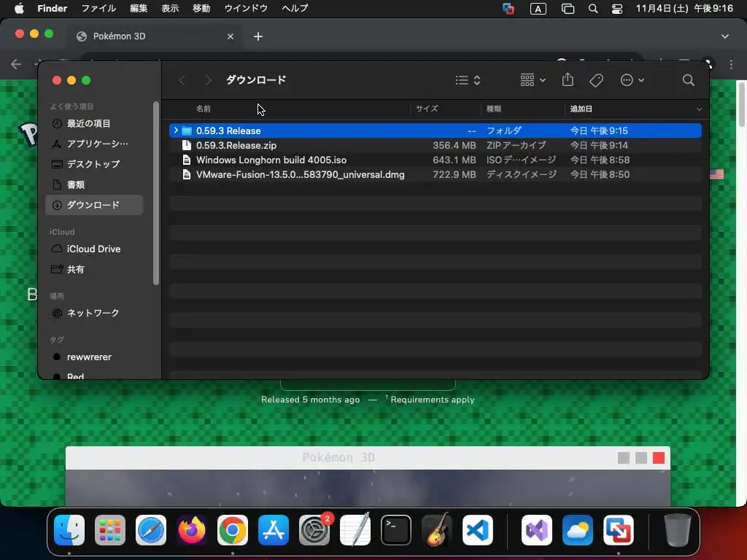Screen dimensions: 747x560
Task: Open Weather app in the Dock
Action: [578, 530]
